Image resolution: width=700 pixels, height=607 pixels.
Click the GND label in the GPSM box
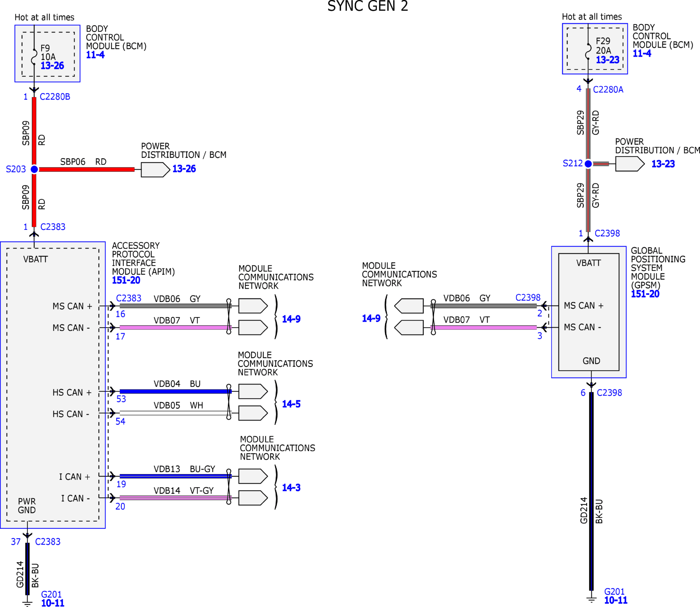click(x=591, y=361)
